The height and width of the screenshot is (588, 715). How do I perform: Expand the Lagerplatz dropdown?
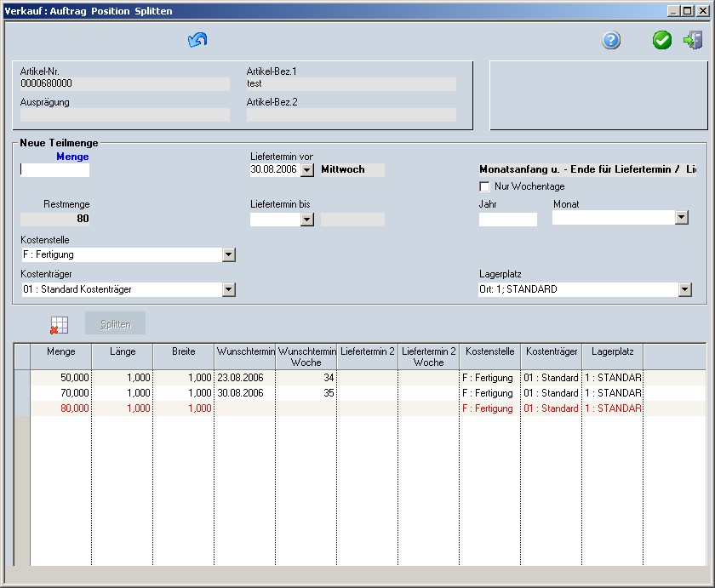click(684, 289)
